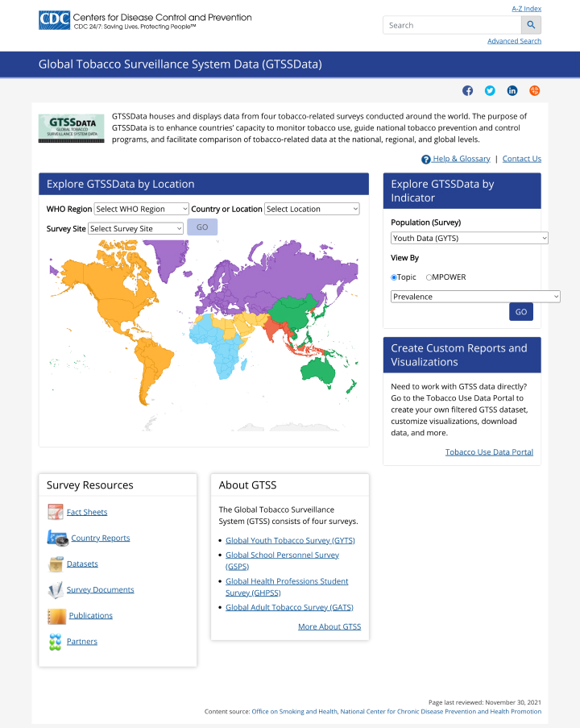580x728 pixels.
Task: Open the A-Z Index link
Action: pyautogui.click(x=526, y=8)
